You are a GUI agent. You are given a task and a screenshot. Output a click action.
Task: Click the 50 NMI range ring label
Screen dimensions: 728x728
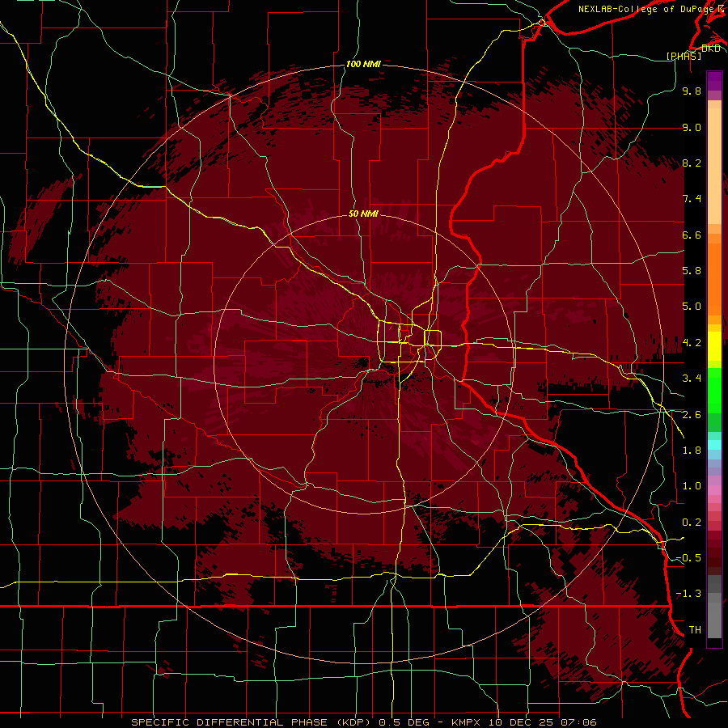[363, 214]
